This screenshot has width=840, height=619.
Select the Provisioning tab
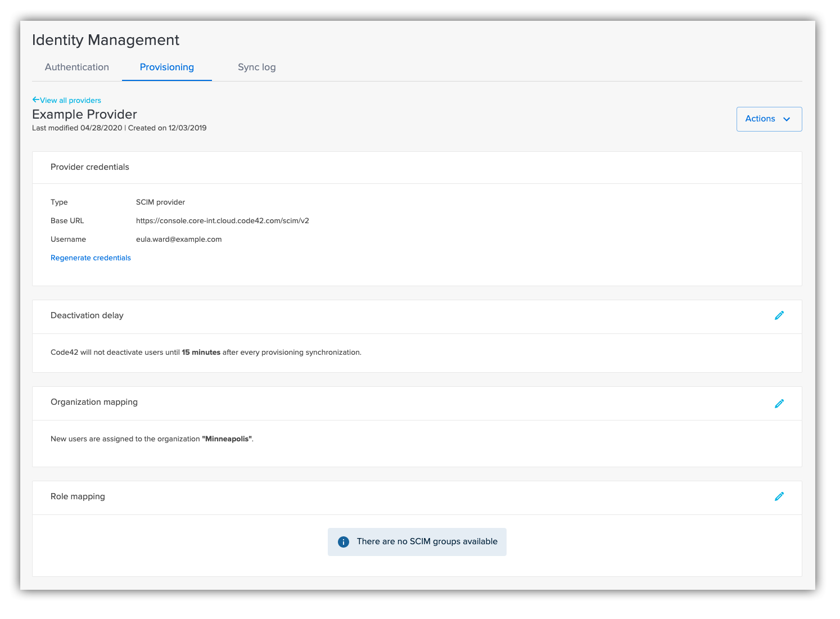(x=166, y=67)
